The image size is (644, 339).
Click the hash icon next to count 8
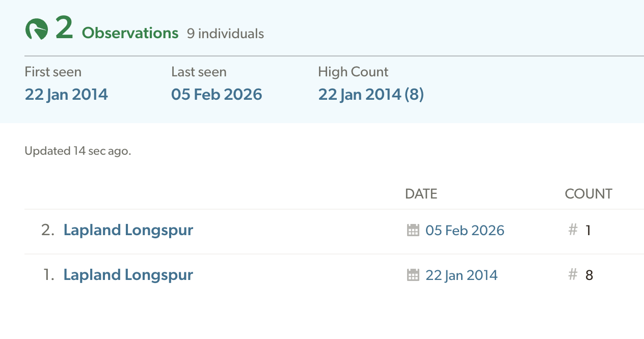coord(573,275)
